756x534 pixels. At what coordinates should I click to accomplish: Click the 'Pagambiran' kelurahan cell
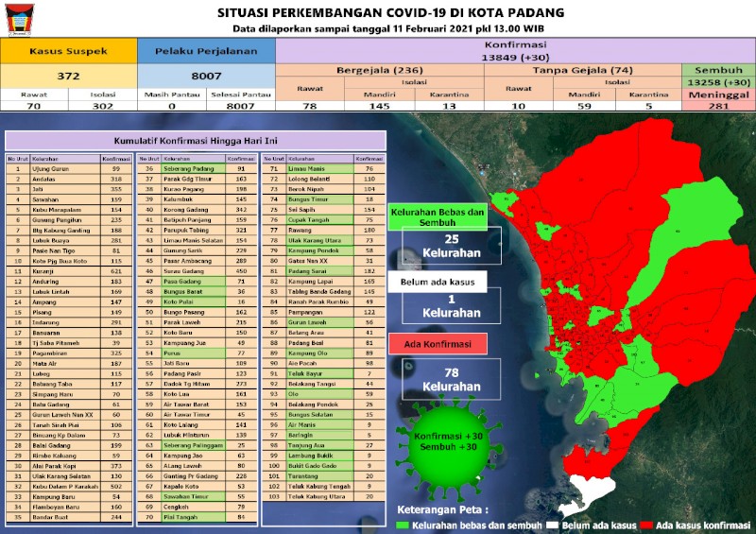65,353
